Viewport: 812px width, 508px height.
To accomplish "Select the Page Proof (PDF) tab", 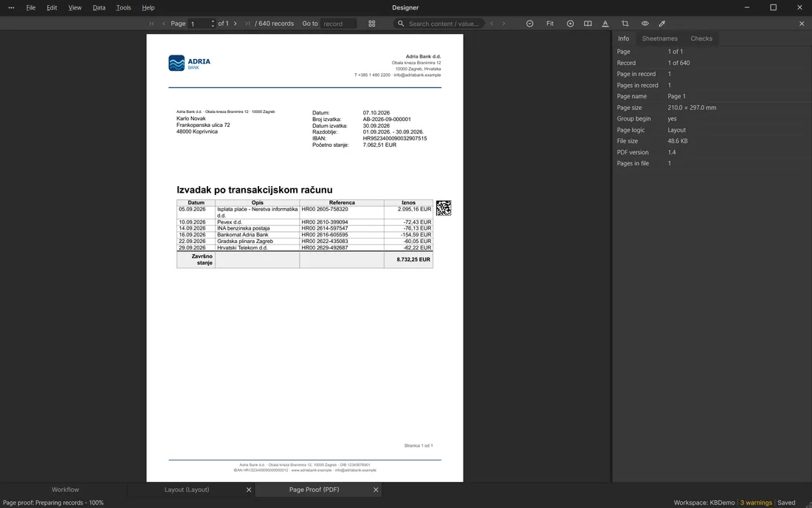I will tap(314, 490).
